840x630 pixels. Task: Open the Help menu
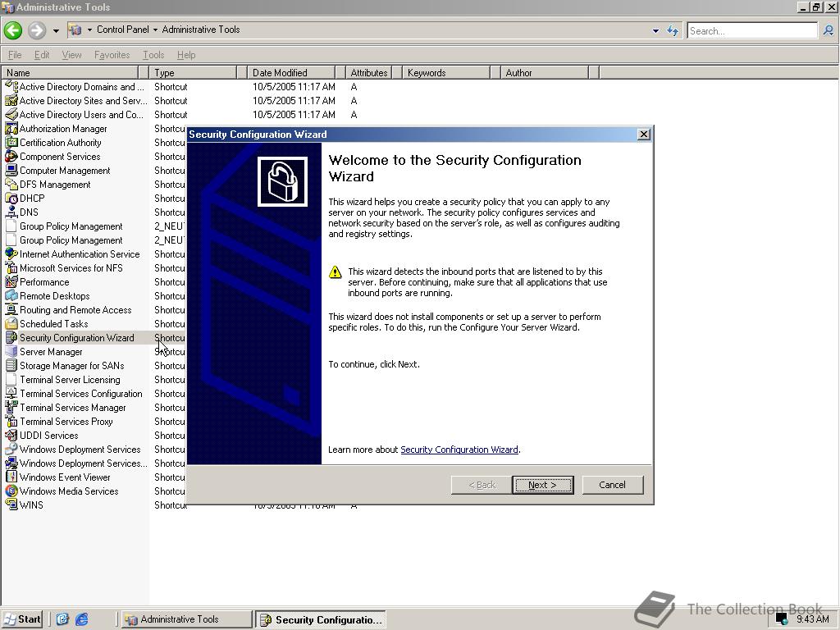186,55
